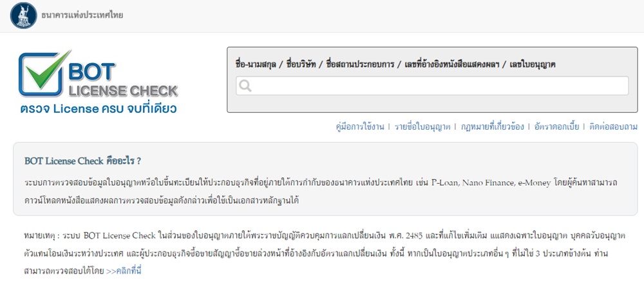Focus the license search input field
The image size is (644, 289).
432,86
